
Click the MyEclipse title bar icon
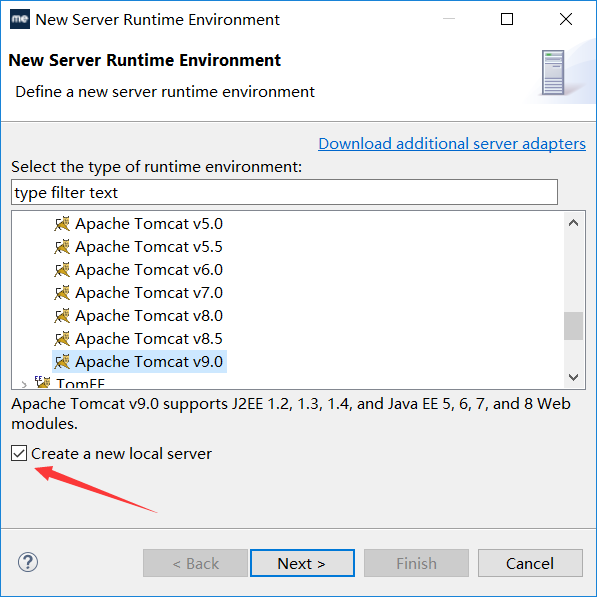(x=20, y=19)
